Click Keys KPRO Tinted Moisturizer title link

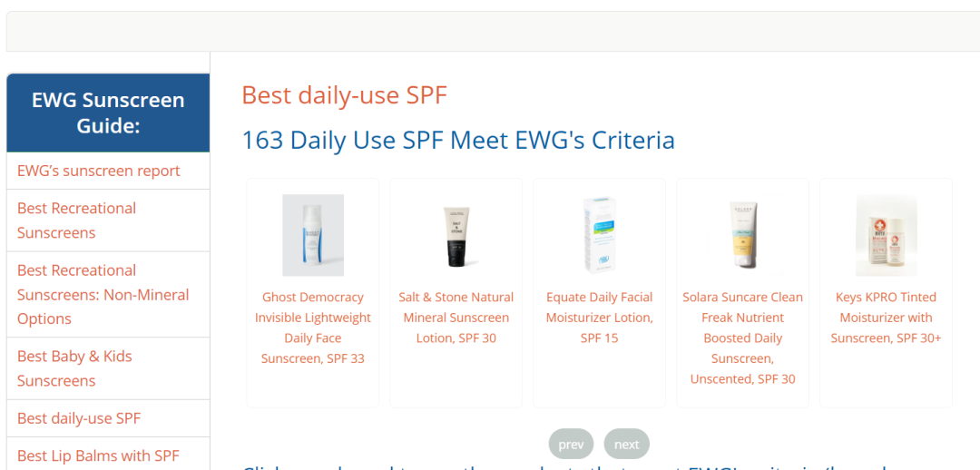click(887, 318)
